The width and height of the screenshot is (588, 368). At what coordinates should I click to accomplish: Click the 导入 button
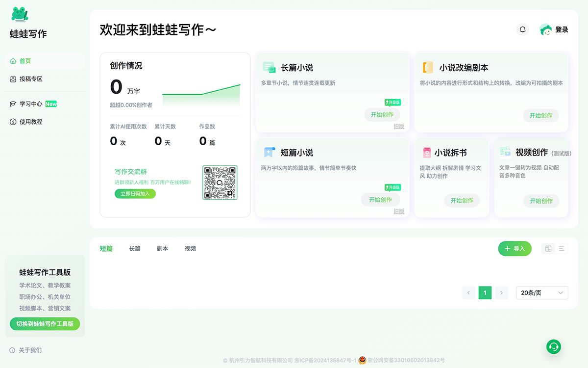pyautogui.click(x=514, y=249)
